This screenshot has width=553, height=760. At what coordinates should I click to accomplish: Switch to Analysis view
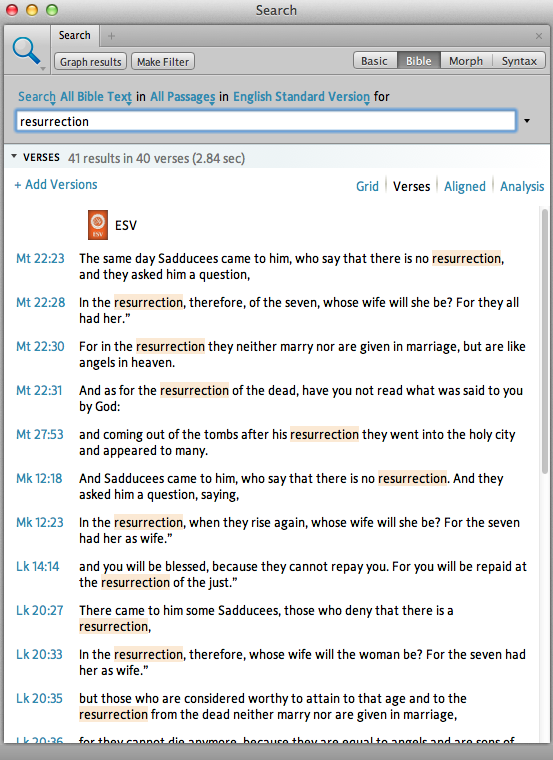point(522,187)
